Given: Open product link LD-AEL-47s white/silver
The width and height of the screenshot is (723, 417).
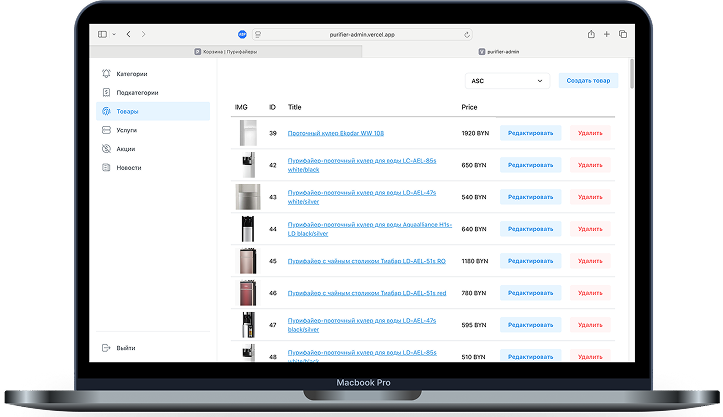Looking at the screenshot, I should pos(362,197).
